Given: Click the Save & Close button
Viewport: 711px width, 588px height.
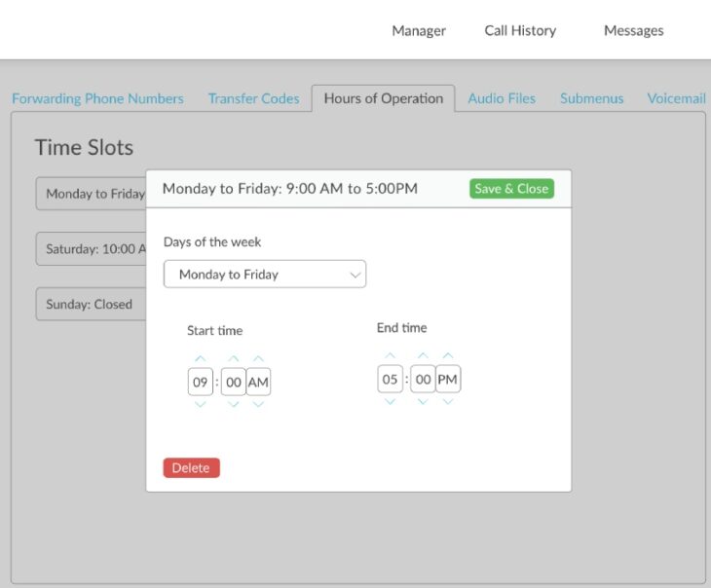Looking at the screenshot, I should click(511, 189).
